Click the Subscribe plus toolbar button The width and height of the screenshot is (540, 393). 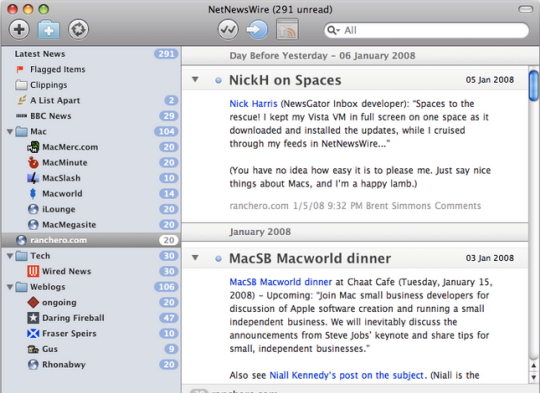click(x=19, y=29)
